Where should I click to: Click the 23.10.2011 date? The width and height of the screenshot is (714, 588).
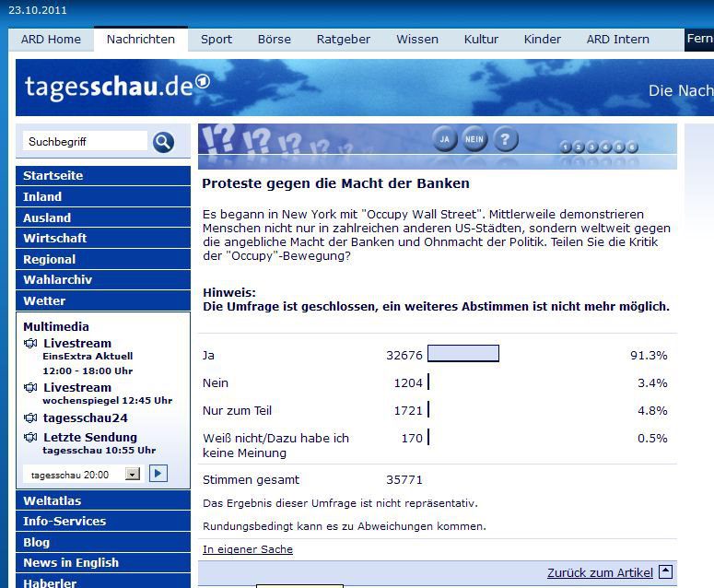click(x=38, y=10)
